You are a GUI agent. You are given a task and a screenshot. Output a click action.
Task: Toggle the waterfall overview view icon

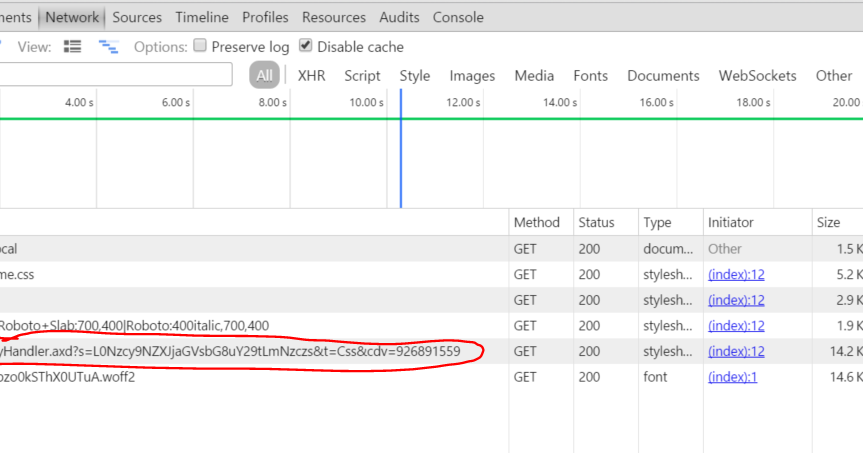(x=108, y=47)
